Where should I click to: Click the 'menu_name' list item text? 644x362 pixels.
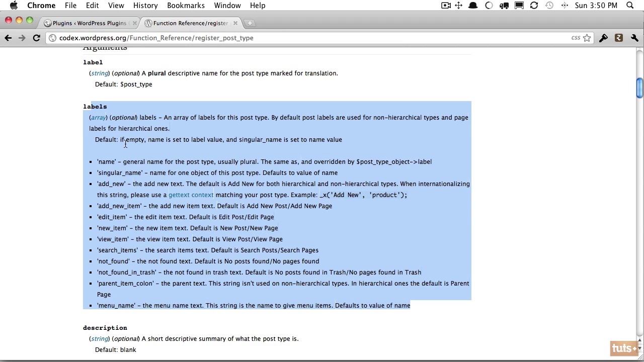[x=254, y=305]
